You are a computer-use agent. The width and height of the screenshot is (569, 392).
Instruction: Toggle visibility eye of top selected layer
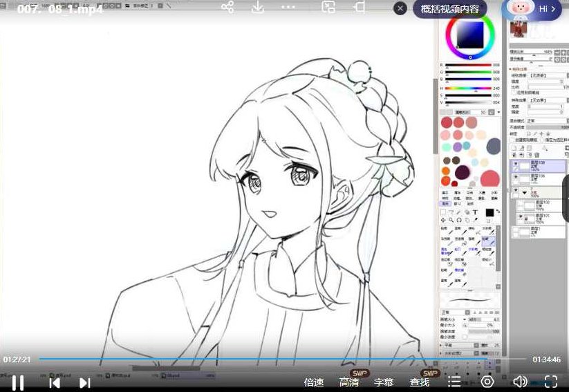[515, 165]
